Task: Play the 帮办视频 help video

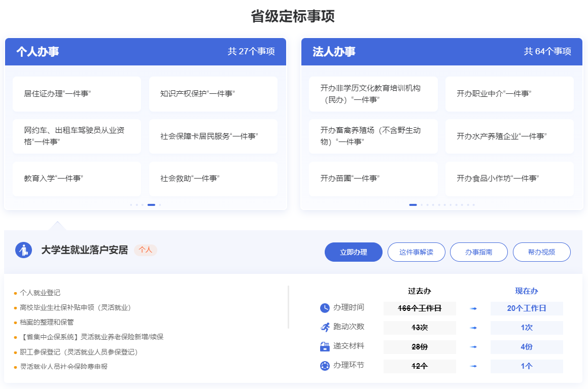Action: (x=541, y=252)
